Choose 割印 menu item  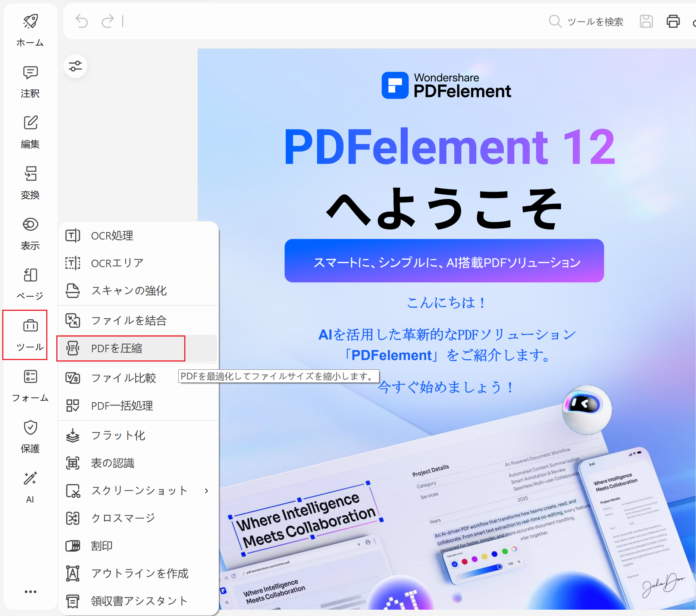138,546
